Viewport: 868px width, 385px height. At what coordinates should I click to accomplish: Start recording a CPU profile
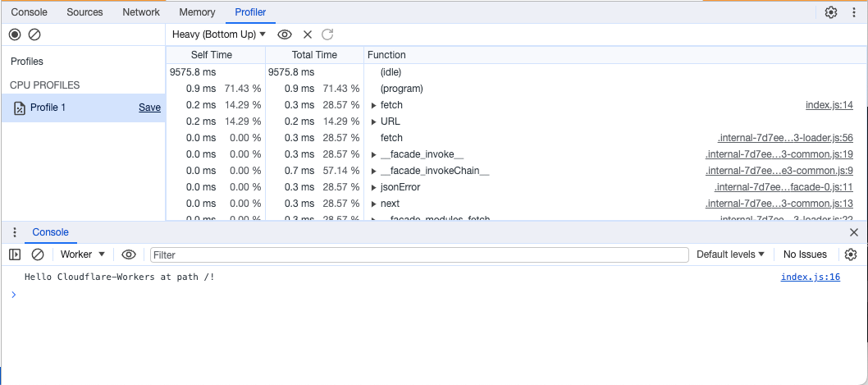click(15, 34)
